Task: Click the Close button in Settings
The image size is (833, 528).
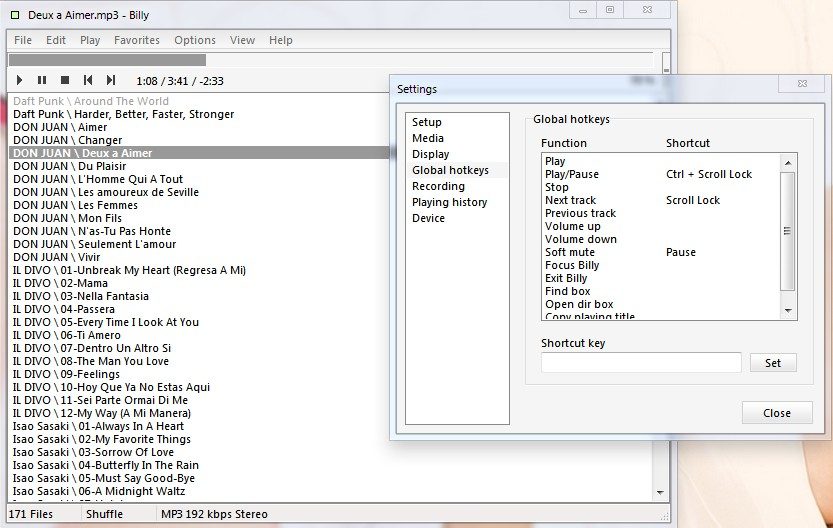Action: click(777, 413)
